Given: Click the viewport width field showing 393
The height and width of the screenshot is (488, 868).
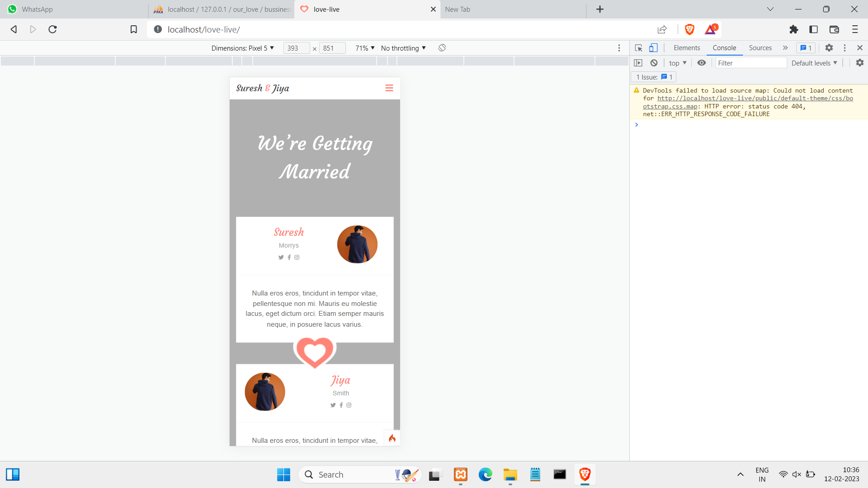Looking at the screenshot, I should [x=296, y=48].
